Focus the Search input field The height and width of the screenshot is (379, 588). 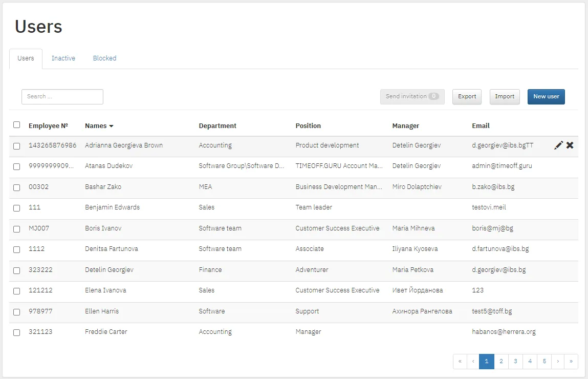pyautogui.click(x=62, y=97)
